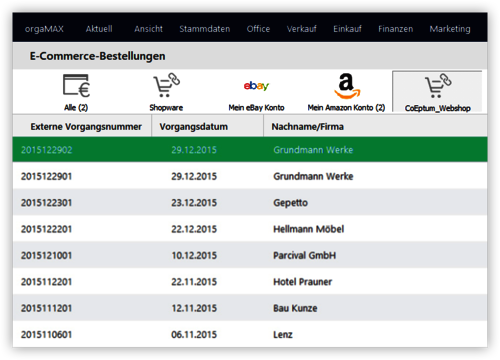Switch to Mein eBay Konto tab label
The image size is (500, 360).
point(256,108)
